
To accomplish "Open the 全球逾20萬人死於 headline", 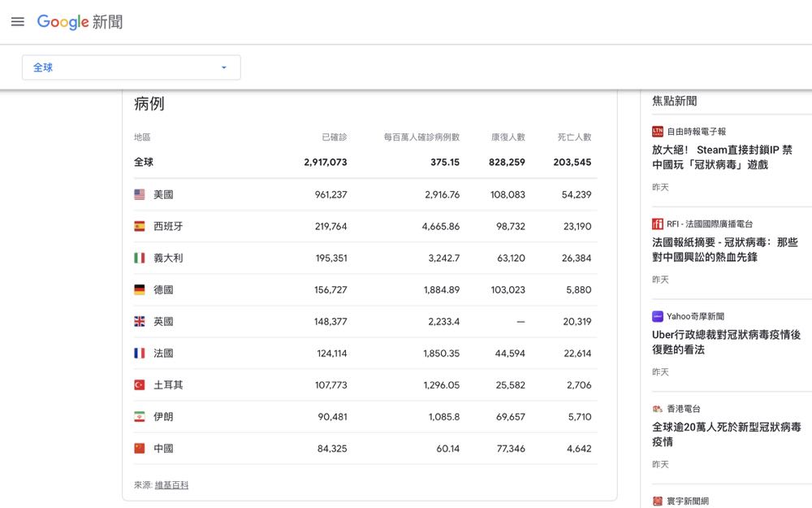I will tap(726, 434).
